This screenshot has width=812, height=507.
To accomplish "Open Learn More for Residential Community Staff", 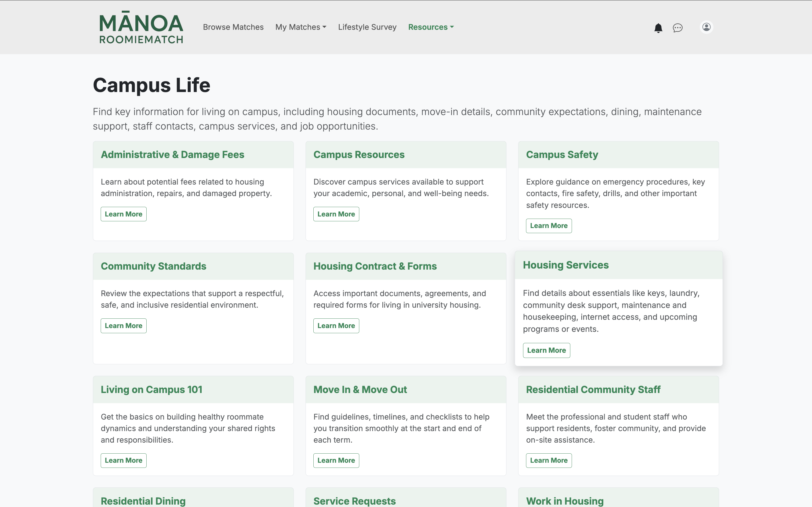I will (x=549, y=460).
